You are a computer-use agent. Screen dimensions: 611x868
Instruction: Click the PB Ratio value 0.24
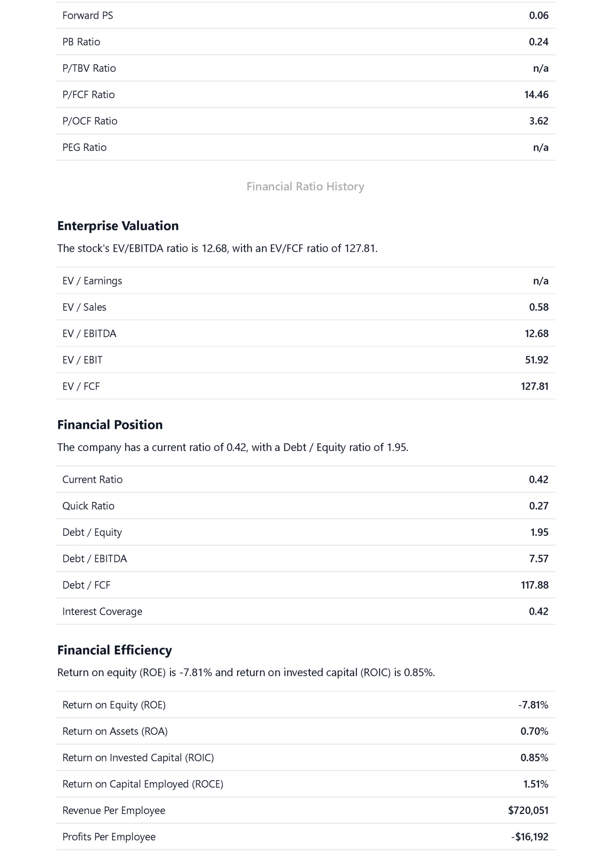(x=538, y=42)
